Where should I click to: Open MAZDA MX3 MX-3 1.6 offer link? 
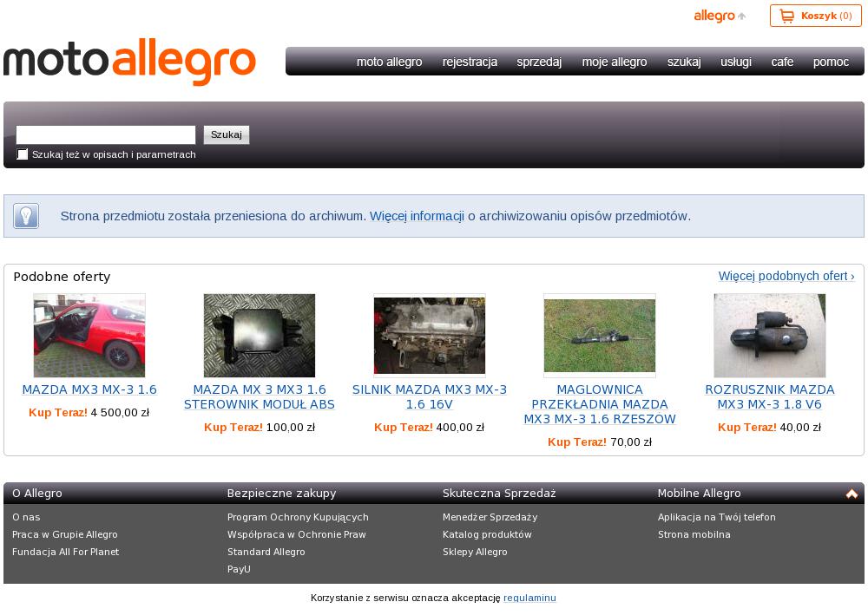89,390
